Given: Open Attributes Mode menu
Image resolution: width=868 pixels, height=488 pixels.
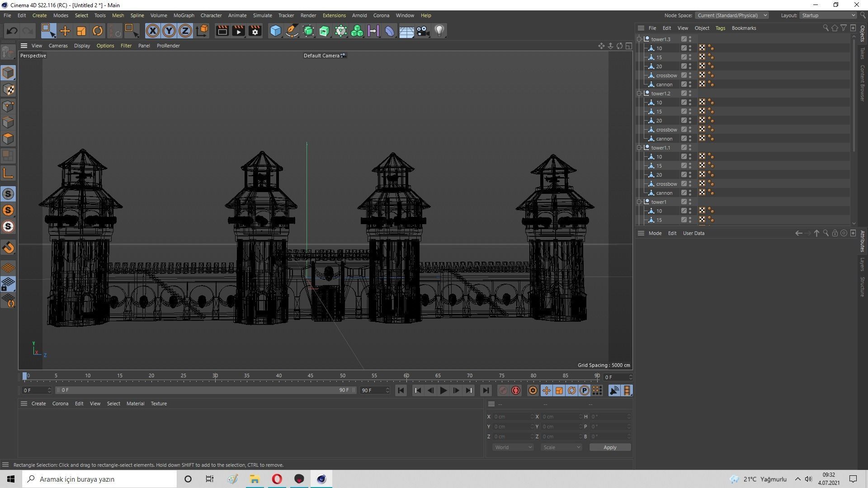Looking at the screenshot, I should [x=655, y=233].
